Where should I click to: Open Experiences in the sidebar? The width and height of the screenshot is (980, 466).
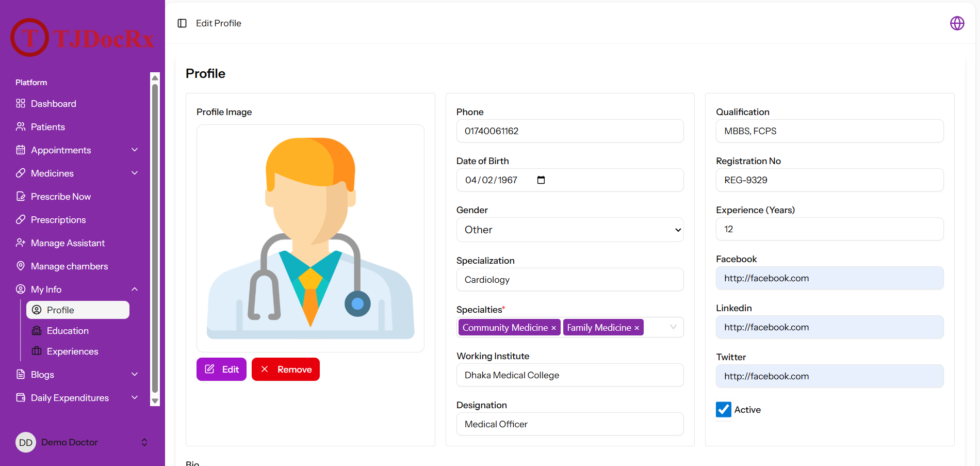pos(72,351)
